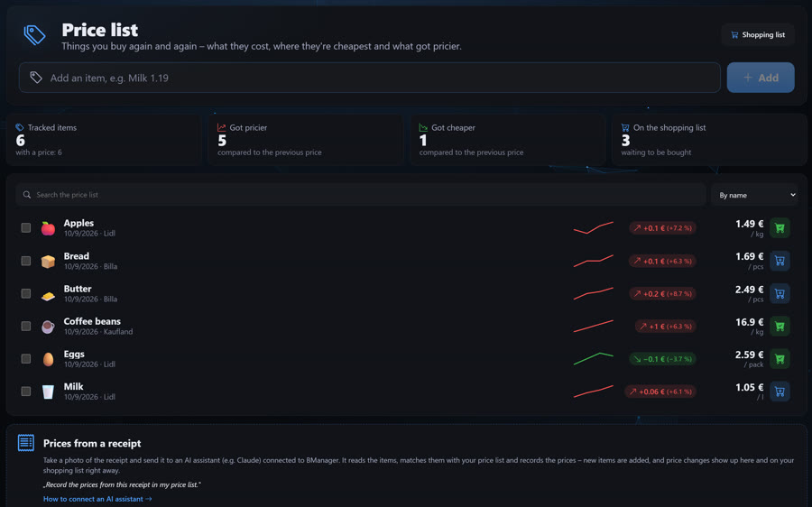
Task: Toggle the green cart icon for Apples
Action: click(x=780, y=228)
